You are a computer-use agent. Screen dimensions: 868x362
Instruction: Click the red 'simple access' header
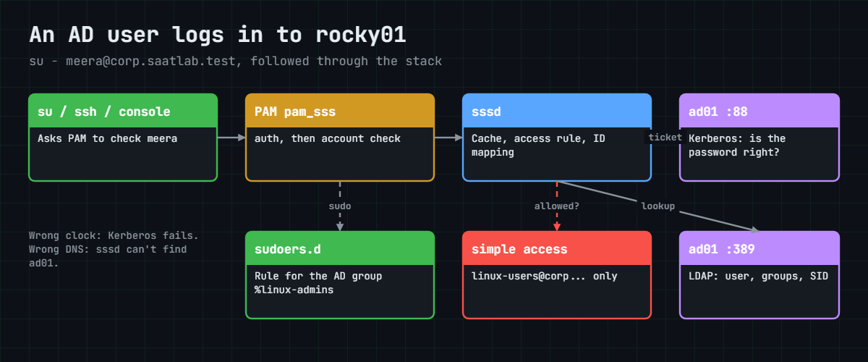click(x=557, y=249)
